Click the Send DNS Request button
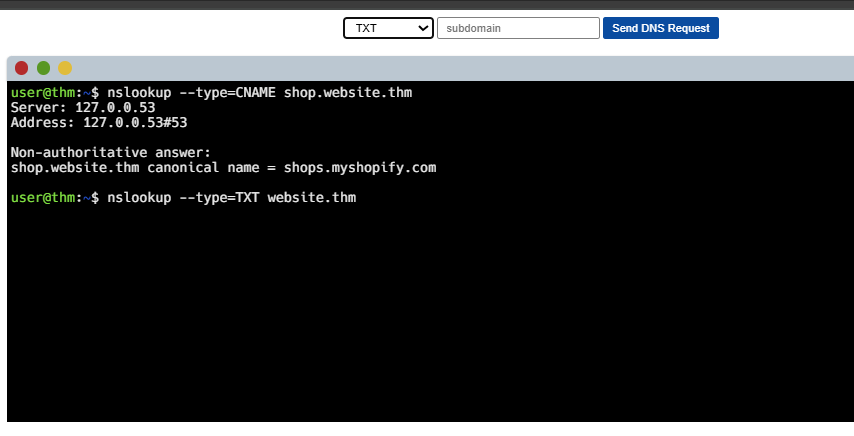Viewport: 854px width, 436px height. (x=661, y=28)
